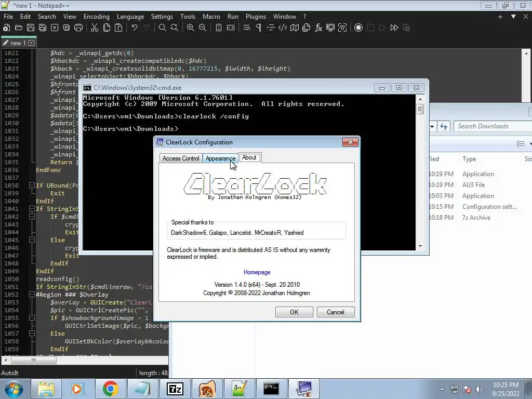Open Chrome from the taskbar
This screenshot has height=399, width=532.
[x=110, y=389]
